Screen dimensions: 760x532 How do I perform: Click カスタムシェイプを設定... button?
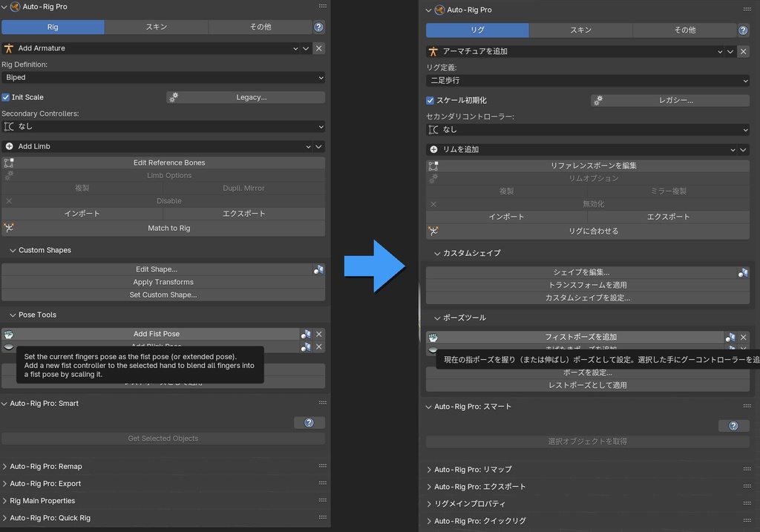pos(588,298)
